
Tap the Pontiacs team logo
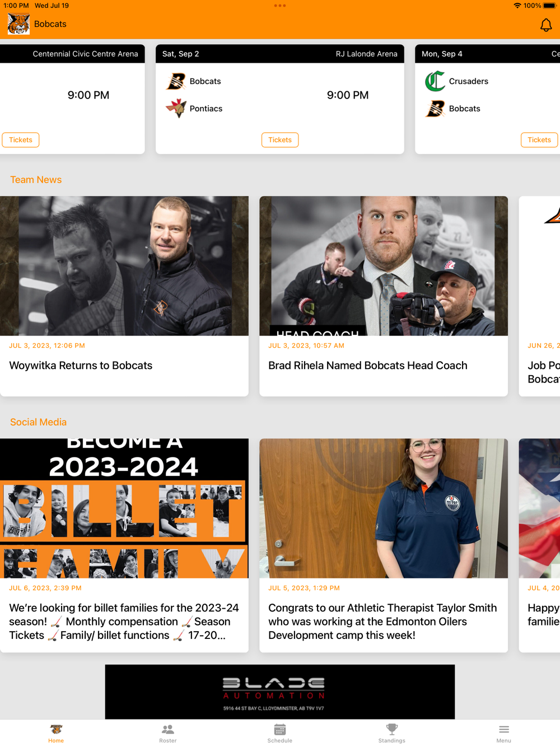[x=176, y=108]
